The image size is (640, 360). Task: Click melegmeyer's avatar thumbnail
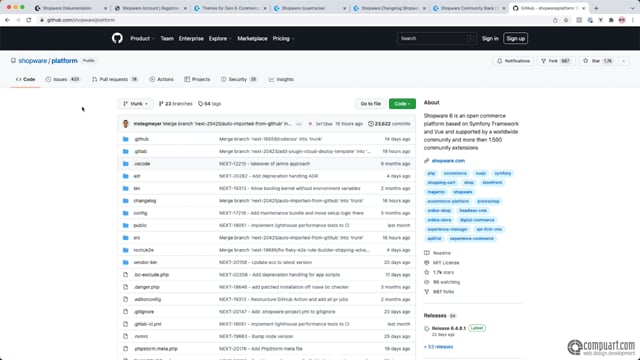126,124
